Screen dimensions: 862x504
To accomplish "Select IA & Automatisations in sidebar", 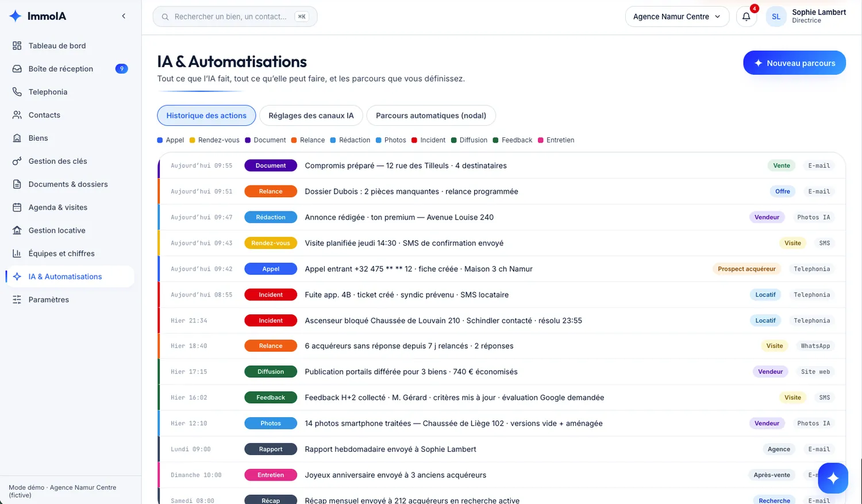I will coord(70,276).
